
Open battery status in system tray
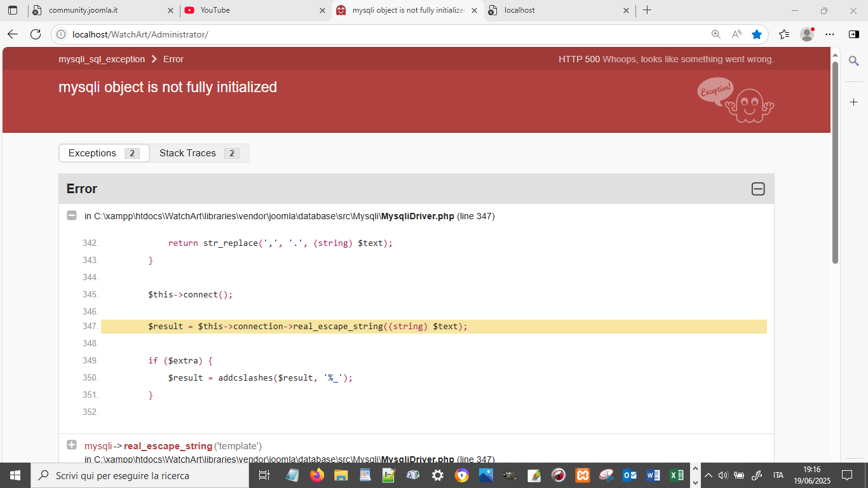tap(739, 475)
